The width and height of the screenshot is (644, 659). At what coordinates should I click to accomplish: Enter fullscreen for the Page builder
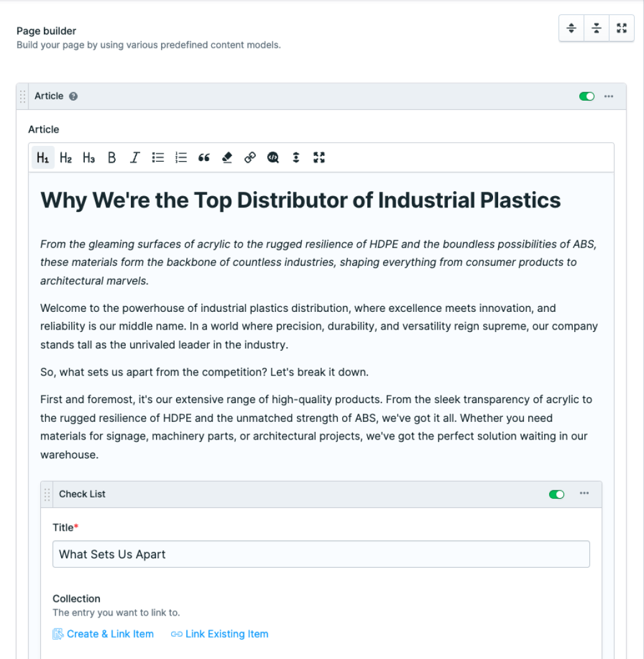(x=621, y=28)
